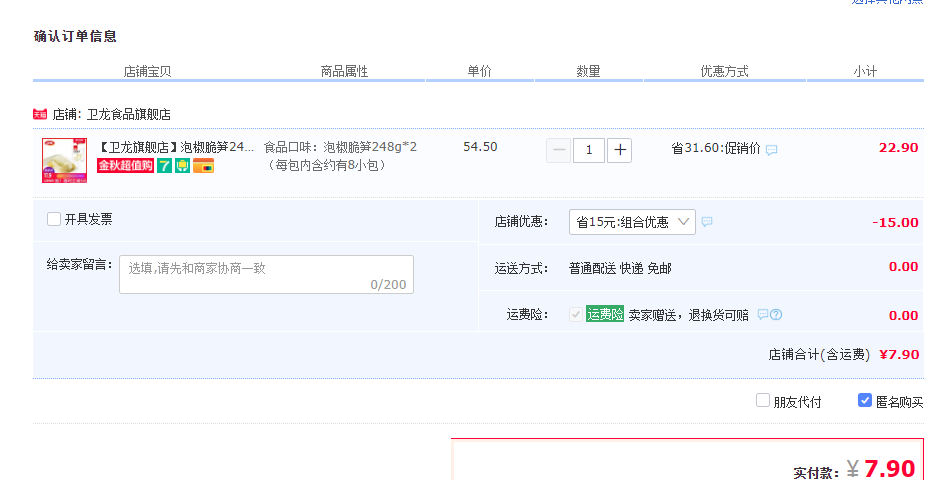Click the 给卖家留言 message field
The width and height of the screenshot is (928, 480).
pos(266,275)
